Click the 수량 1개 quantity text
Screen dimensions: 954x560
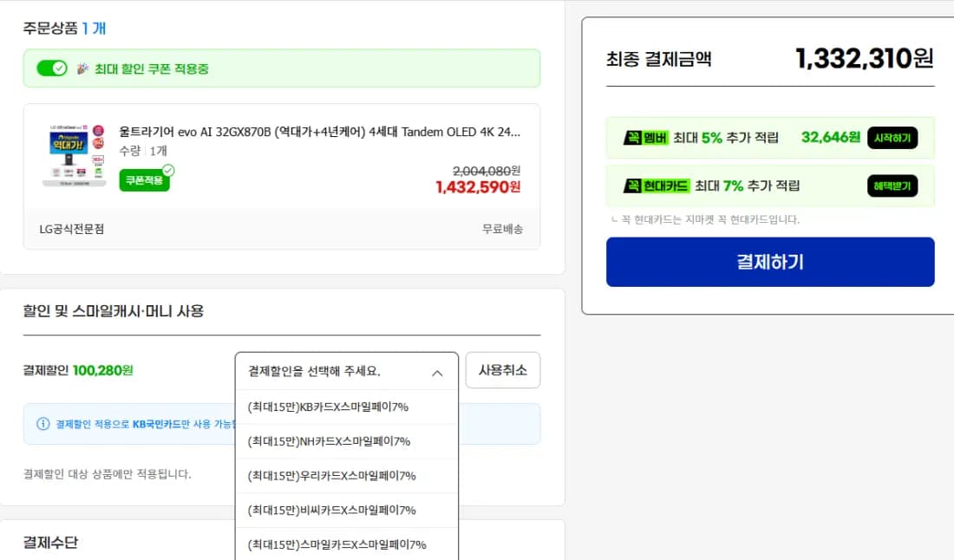(x=143, y=151)
